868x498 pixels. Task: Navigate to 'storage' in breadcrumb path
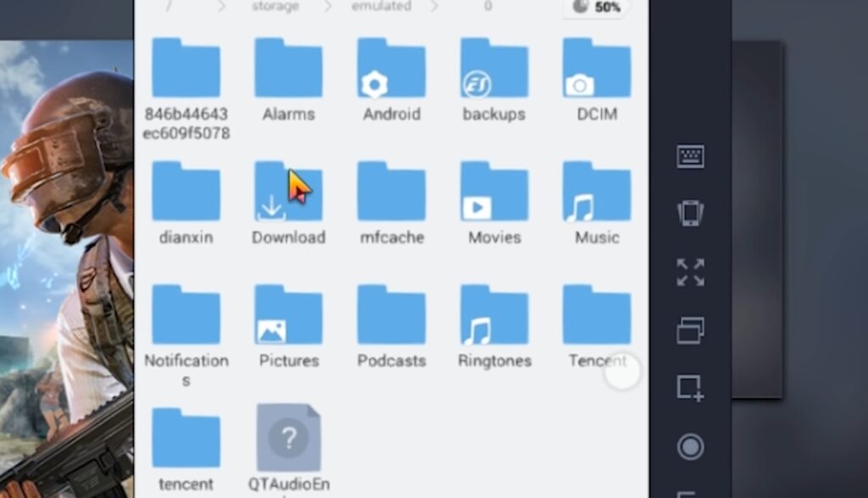pyautogui.click(x=275, y=7)
